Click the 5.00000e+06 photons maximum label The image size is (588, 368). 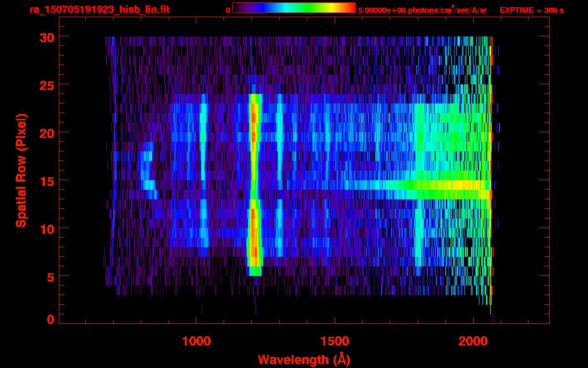click(422, 10)
